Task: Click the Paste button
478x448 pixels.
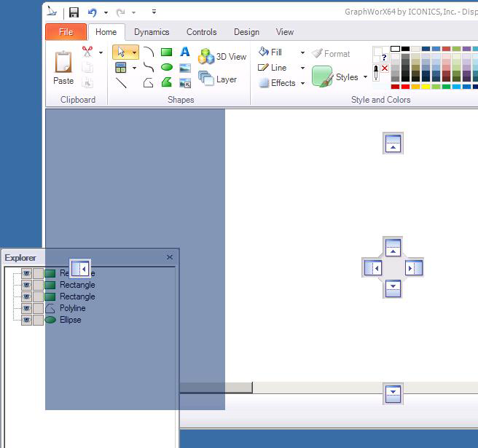Action: click(x=63, y=68)
